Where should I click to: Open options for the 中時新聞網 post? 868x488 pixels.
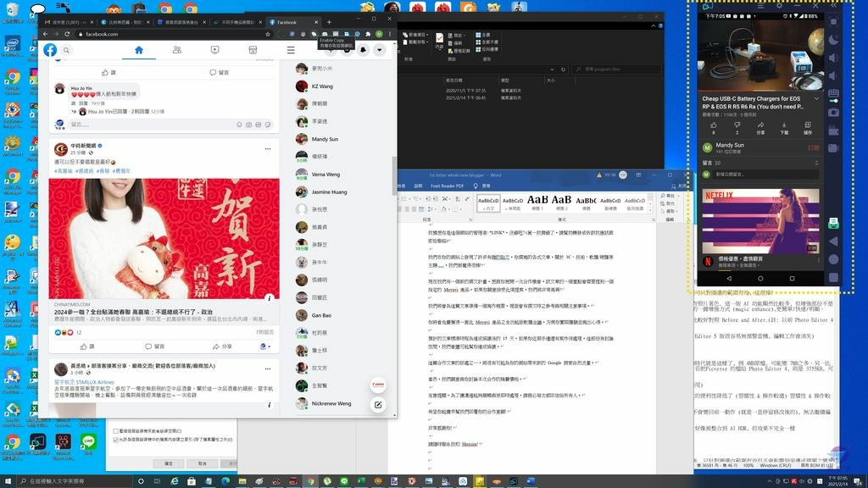click(x=268, y=149)
